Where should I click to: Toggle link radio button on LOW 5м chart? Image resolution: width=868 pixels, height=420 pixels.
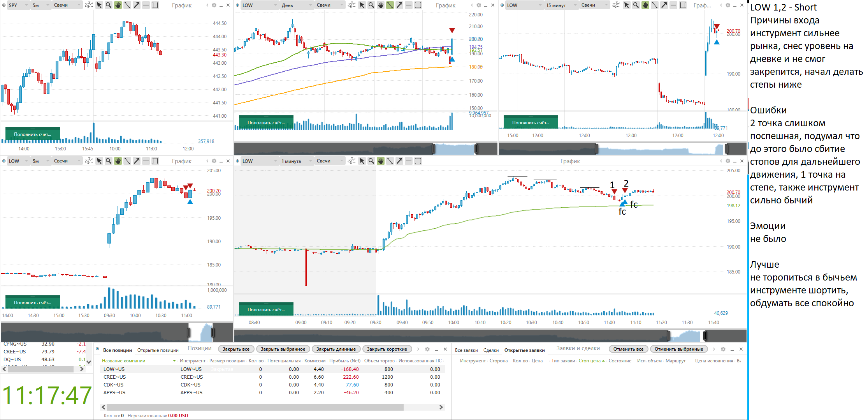4,161
